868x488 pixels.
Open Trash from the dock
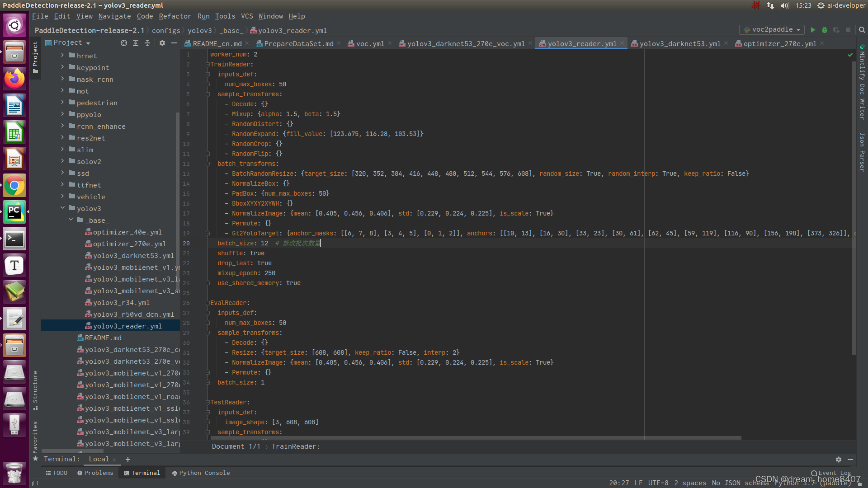[x=14, y=473]
